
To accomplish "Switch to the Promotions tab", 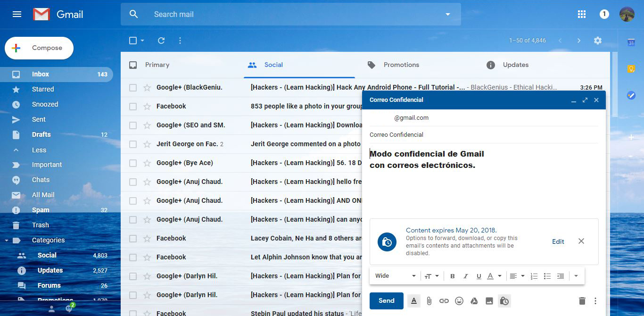I will click(x=401, y=65).
